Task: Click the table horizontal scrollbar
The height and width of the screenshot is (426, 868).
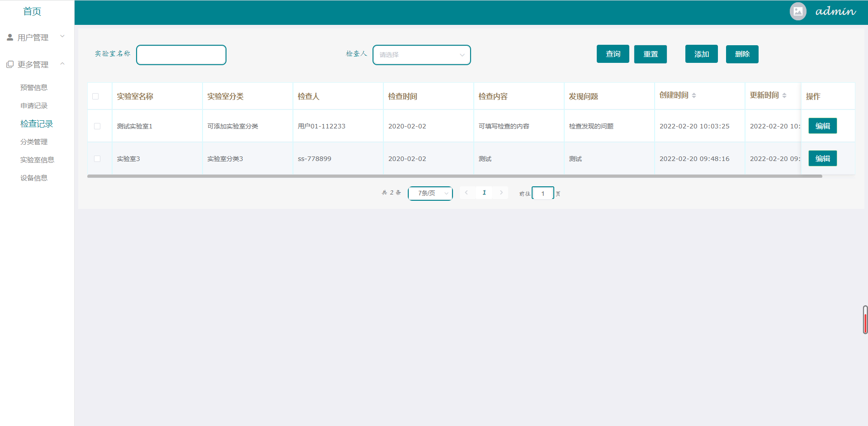Action: [x=455, y=176]
